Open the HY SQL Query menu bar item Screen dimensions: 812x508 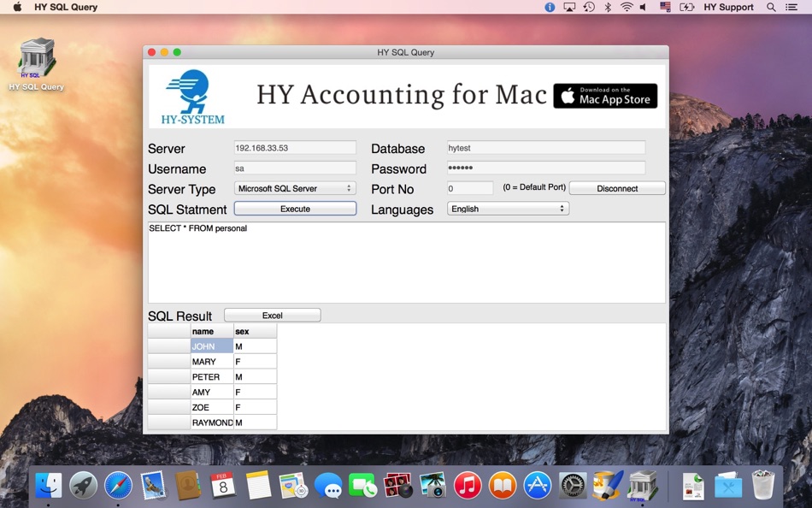[66, 7]
